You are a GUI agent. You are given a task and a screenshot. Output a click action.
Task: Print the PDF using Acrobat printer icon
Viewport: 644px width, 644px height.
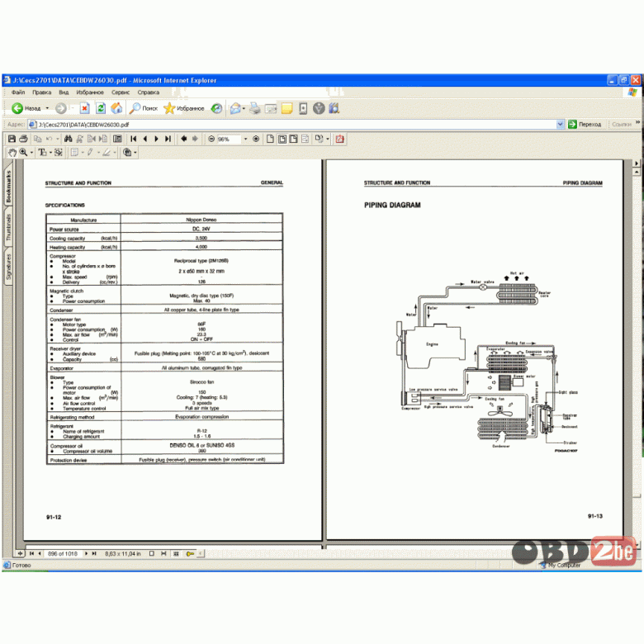(x=23, y=139)
